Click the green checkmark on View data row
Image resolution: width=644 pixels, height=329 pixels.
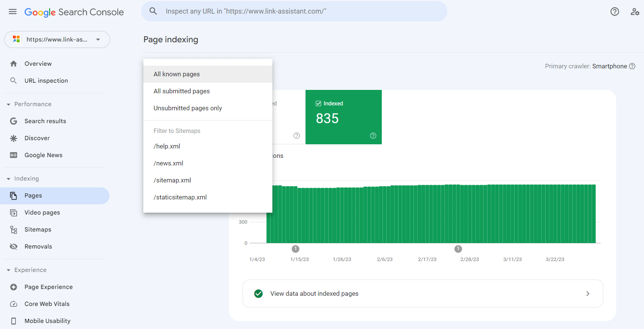click(258, 293)
